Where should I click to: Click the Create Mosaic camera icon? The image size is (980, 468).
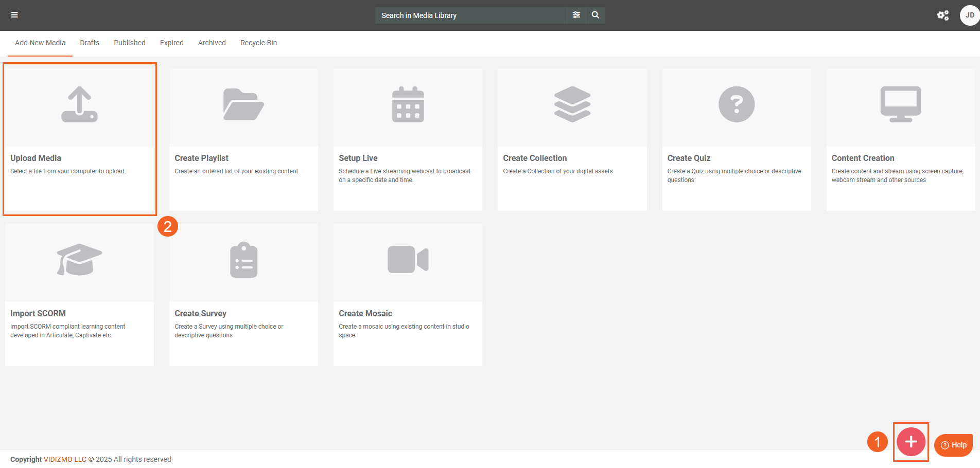click(408, 260)
